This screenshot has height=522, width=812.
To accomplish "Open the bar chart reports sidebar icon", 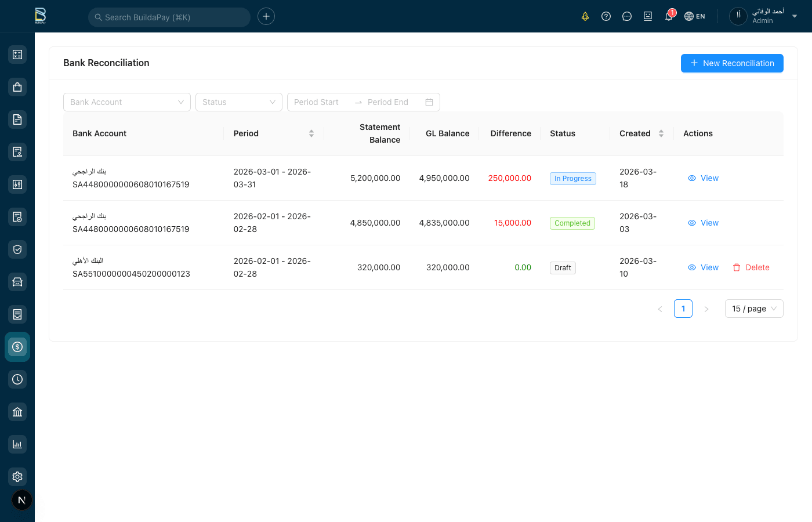I will coord(17,444).
